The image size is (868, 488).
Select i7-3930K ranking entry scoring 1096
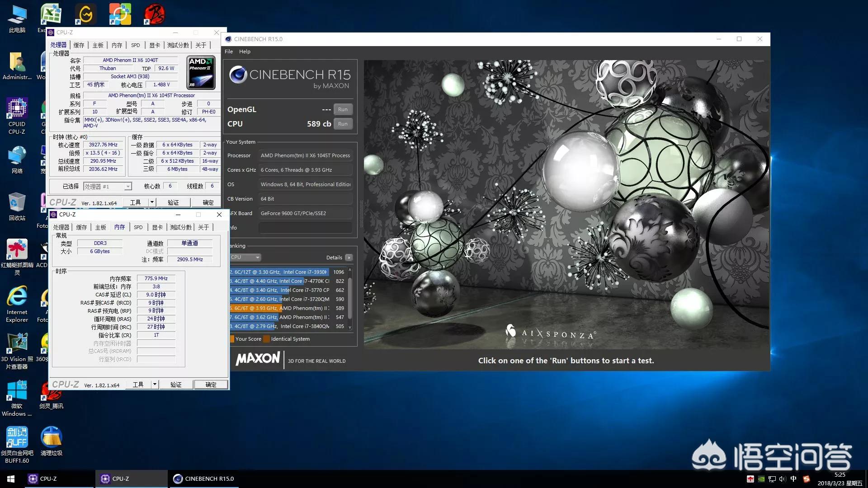[288, 272]
